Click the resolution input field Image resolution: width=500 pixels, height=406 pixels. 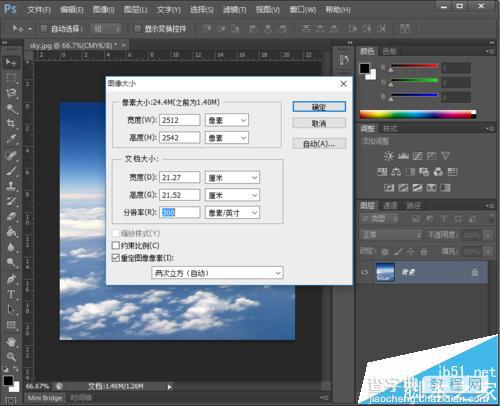coord(180,213)
